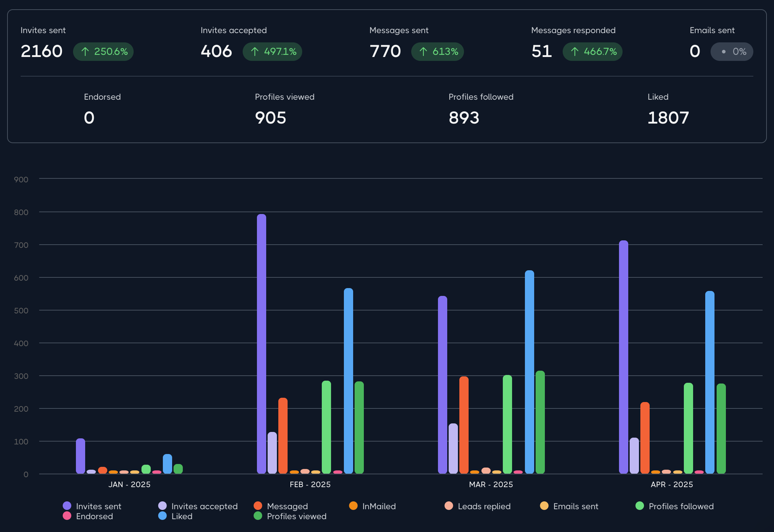Click the Liked legend entry
The height and width of the screenshot is (532, 774).
(175, 516)
